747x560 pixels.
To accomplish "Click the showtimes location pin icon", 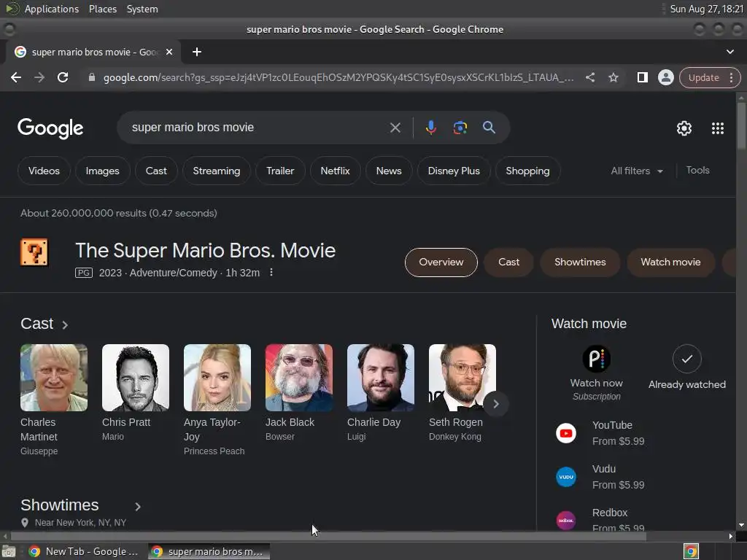I will pyautogui.click(x=25, y=523).
